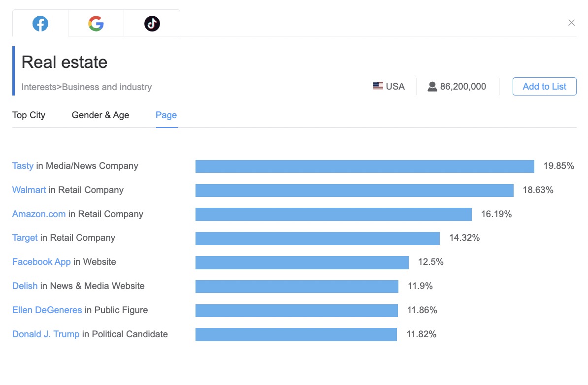Open the Walmart page link
588x385 pixels.
pyautogui.click(x=29, y=190)
